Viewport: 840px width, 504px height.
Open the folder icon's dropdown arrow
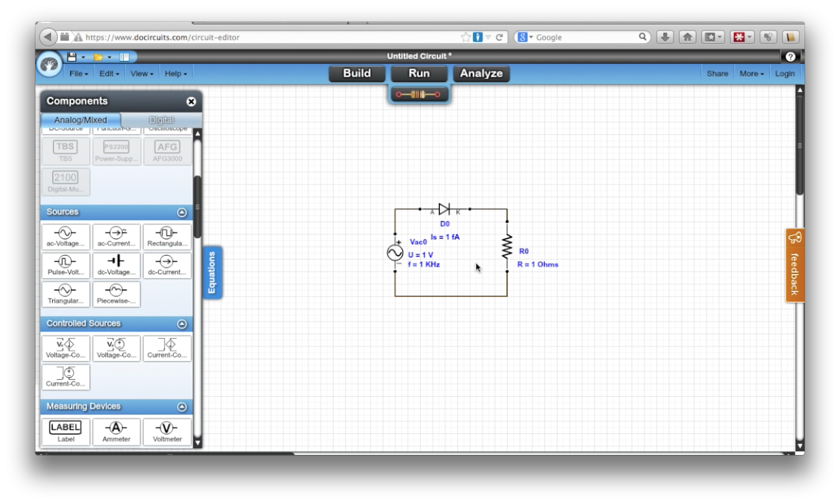click(109, 57)
